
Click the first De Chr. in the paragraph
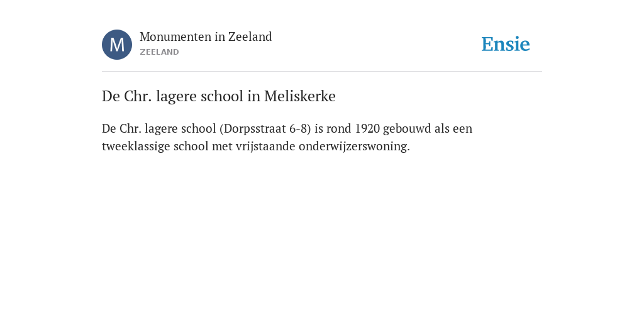pyautogui.click(x=121, y=129)
